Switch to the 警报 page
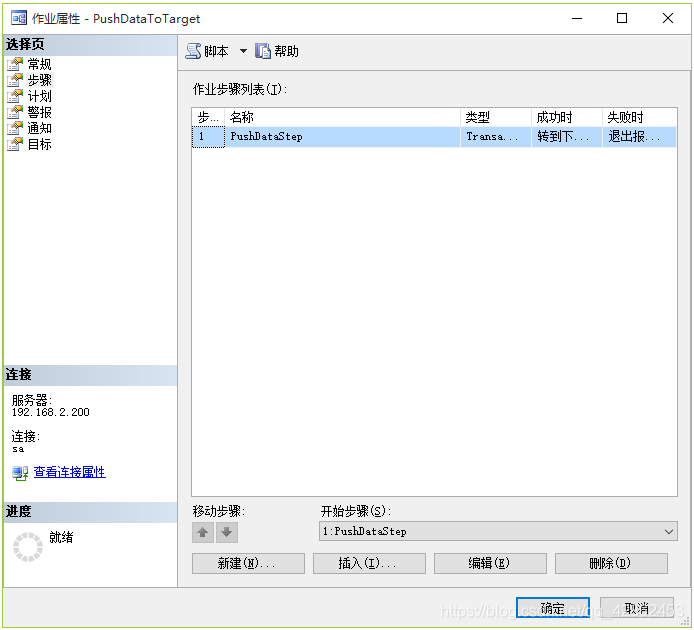The height and width of the screenshot is (630, 694). coord(39,112)
